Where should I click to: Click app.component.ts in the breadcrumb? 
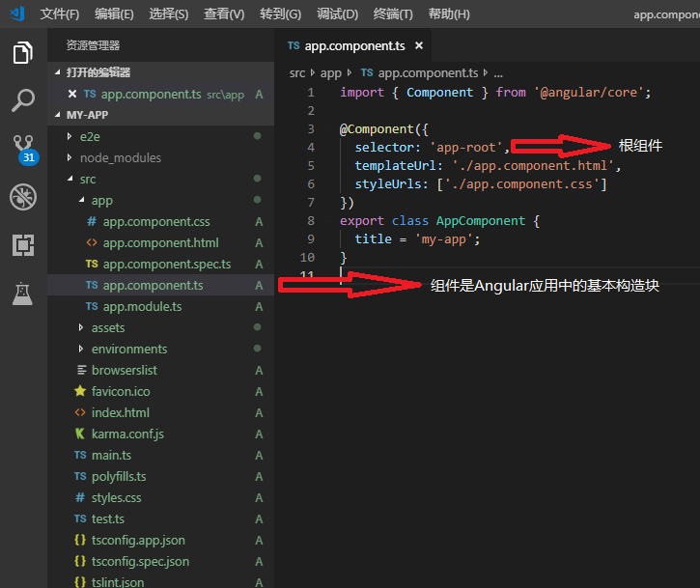point(420,72)
